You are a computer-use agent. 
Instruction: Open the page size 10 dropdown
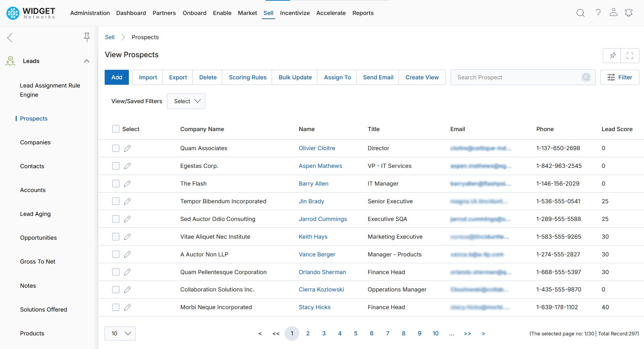(120, 333)
